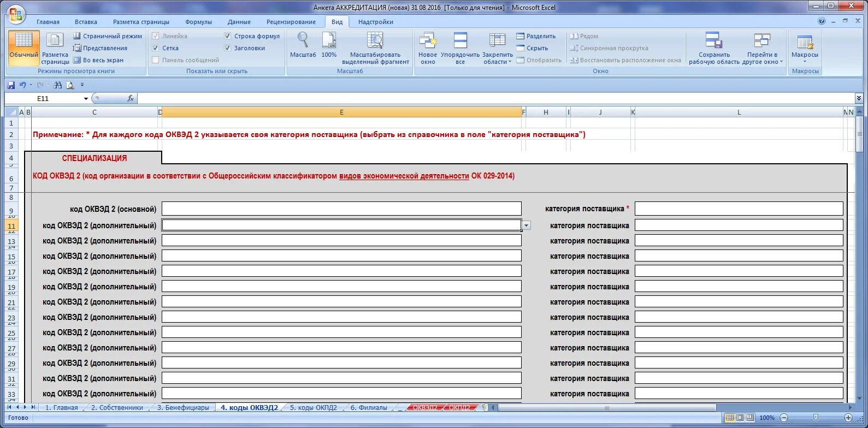Select row 11 header
This screenshot has width=868, height=428.
coord(11,225)
